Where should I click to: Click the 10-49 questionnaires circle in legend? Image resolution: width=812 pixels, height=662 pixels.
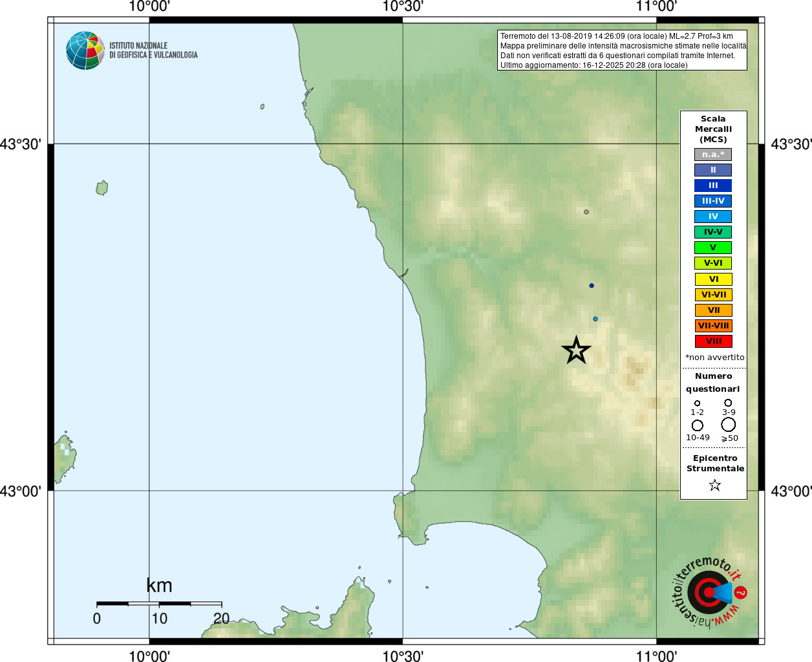[x=697, y=425]
